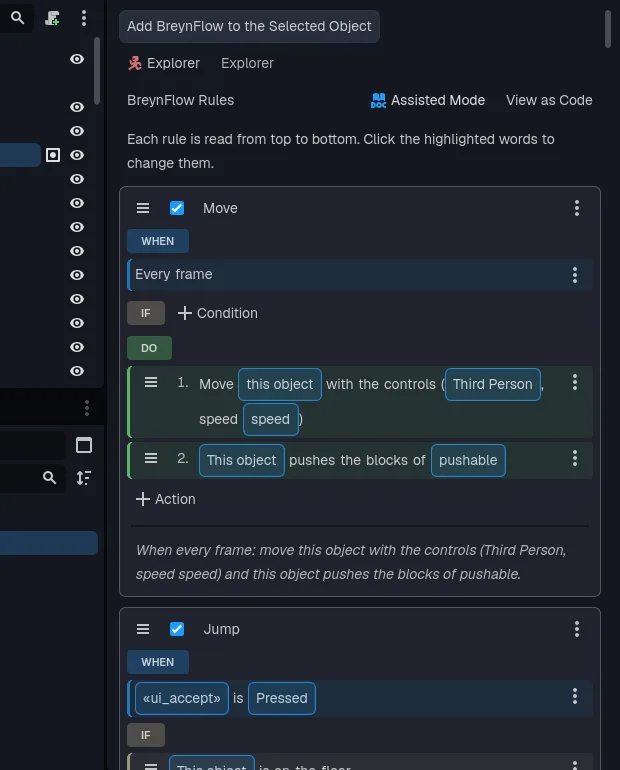Toggle visibility eye next to the square icon
This screenshot has width=620, height=770.
click(x=77, y=155)
